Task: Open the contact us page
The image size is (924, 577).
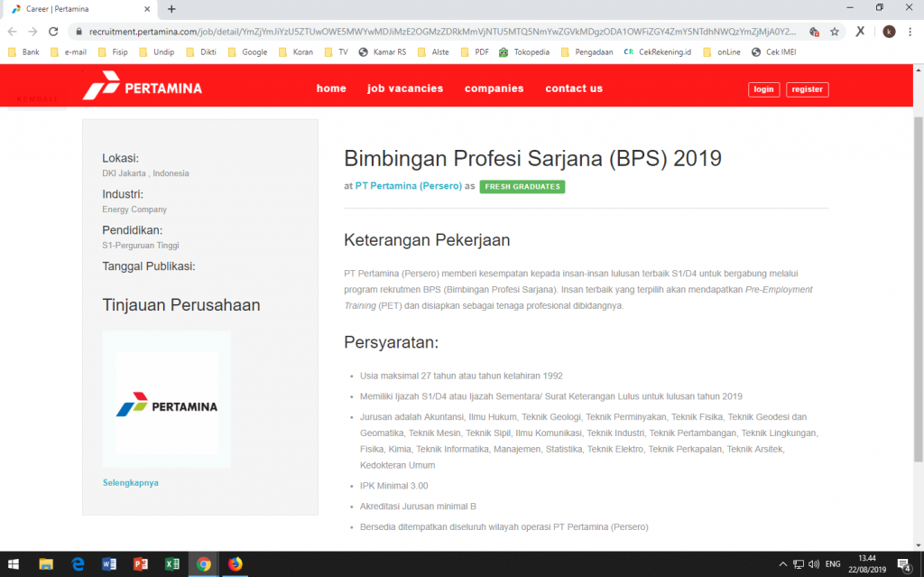Action: [x=572, y=88]
